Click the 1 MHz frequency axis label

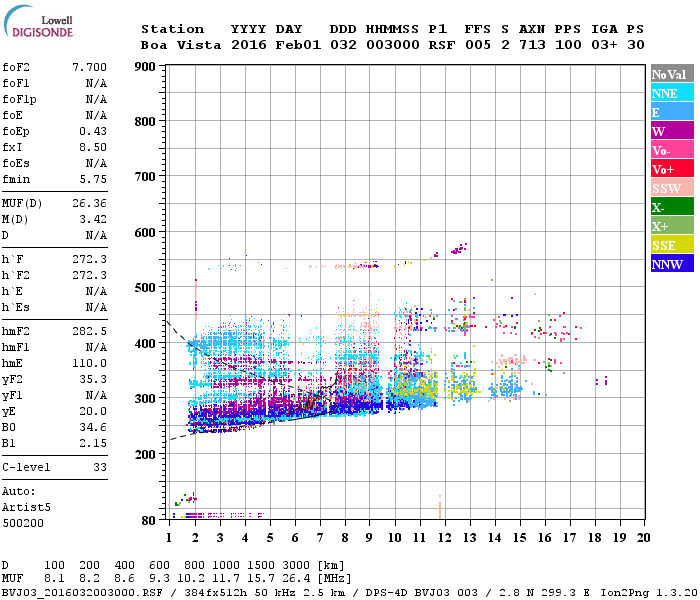[x=169, y=538]
